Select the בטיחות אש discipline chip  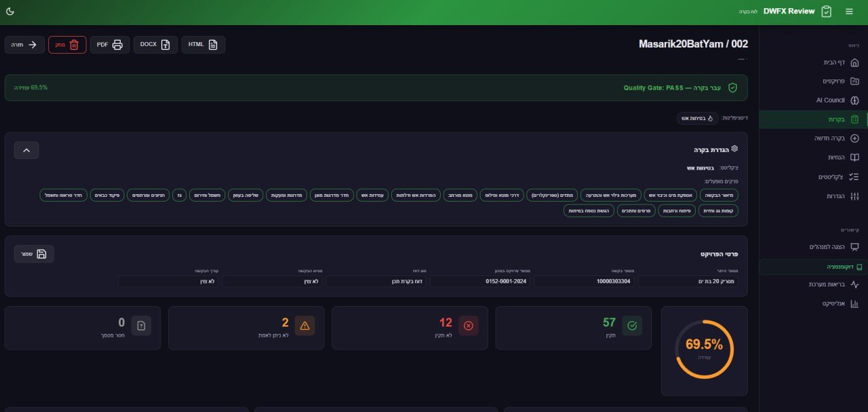pyautogui.click(x=698, y=118)
